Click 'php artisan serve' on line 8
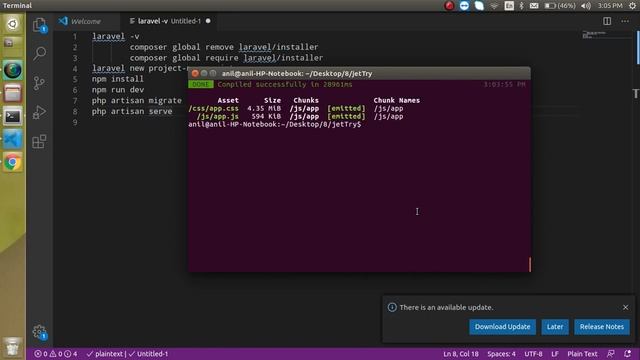 [x=132, y=111]
